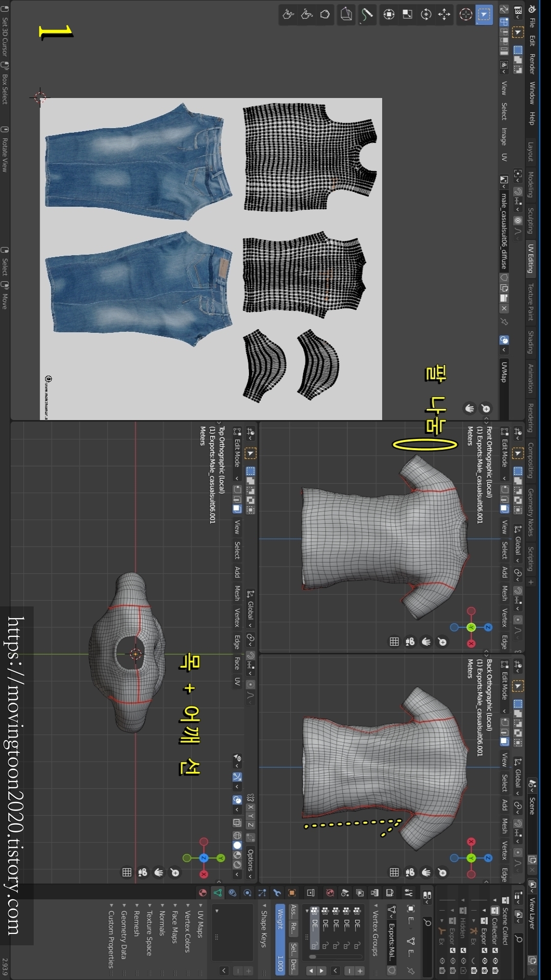This screenshot has height=980, width=551.
Task: Switch to the Sculpting workspace tab
Action: 531,220
